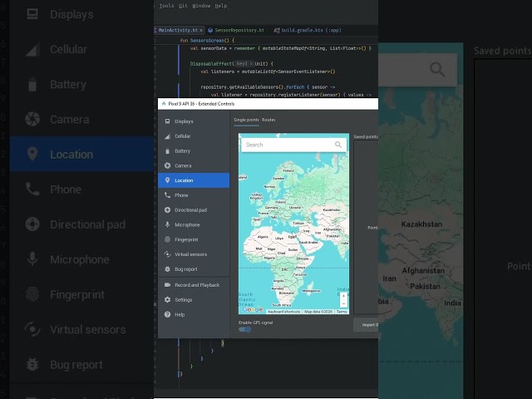
Task: Open the Git menu
Action: pyautogui.click(x=183, y=6)
